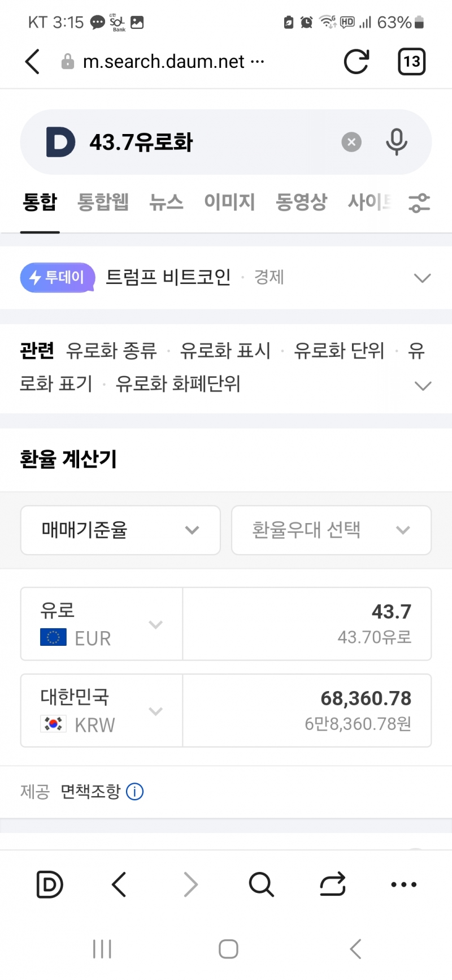Screen dimensions: 452x980
Task: Tap the Daum logo in search bar
Action: click(x=60, y=142)
